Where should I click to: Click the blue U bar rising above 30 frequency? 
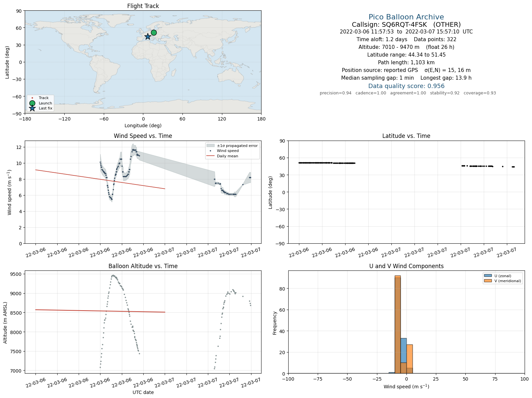coord(403,356)
